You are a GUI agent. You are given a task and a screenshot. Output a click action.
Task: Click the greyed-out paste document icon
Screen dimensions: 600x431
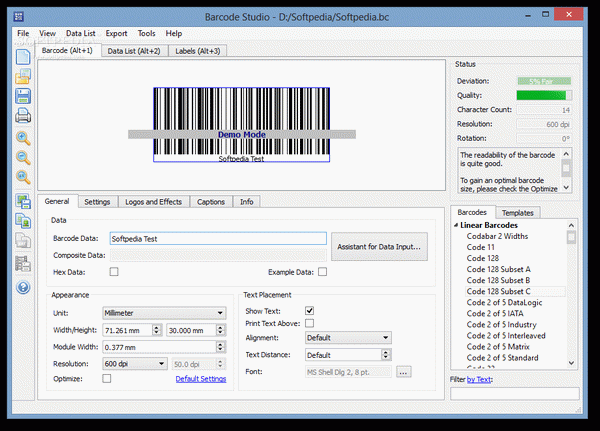coord(23,241)
